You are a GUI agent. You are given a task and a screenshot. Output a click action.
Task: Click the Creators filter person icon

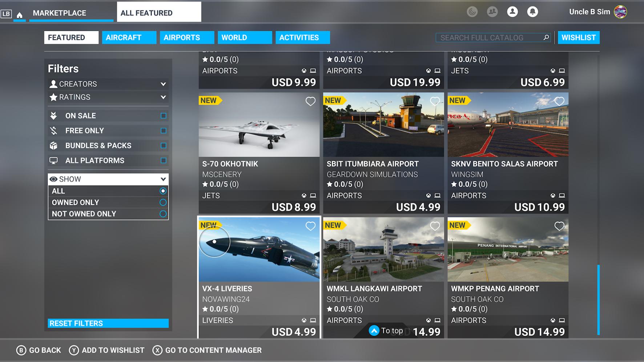pyautogui.click(x=53, y=84)
